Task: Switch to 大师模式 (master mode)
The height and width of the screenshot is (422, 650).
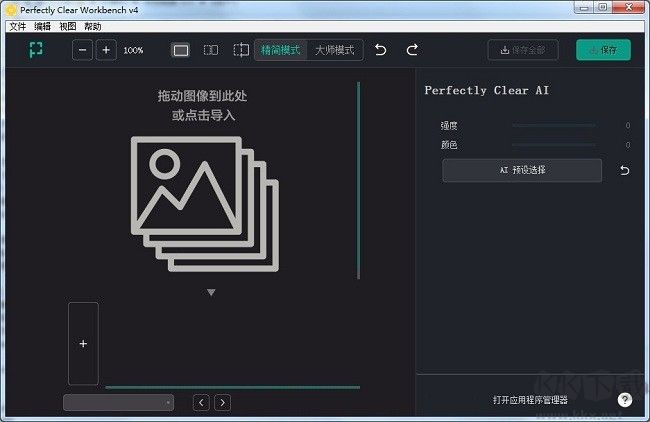Action: coord(335,50)
